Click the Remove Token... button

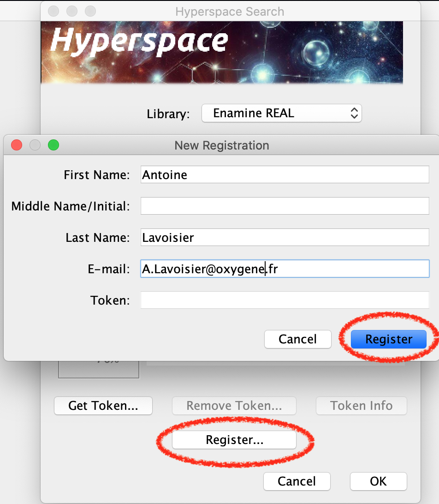click(x=234, y=406)
